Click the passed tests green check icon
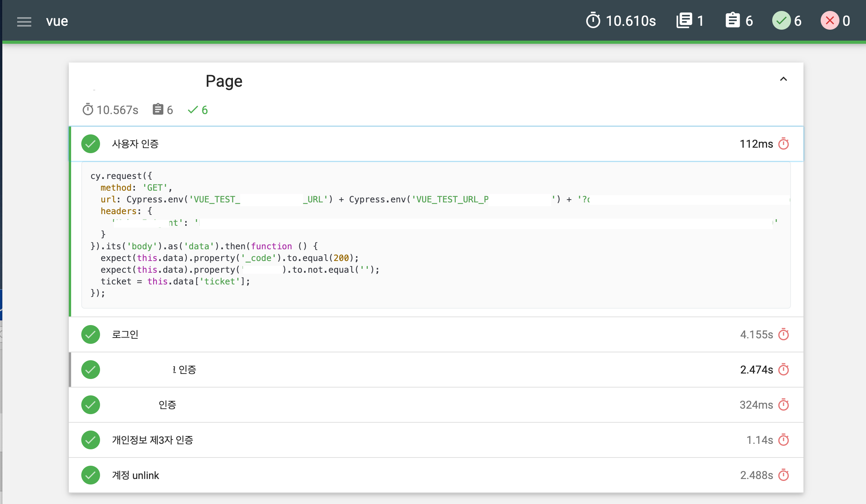 781,20
